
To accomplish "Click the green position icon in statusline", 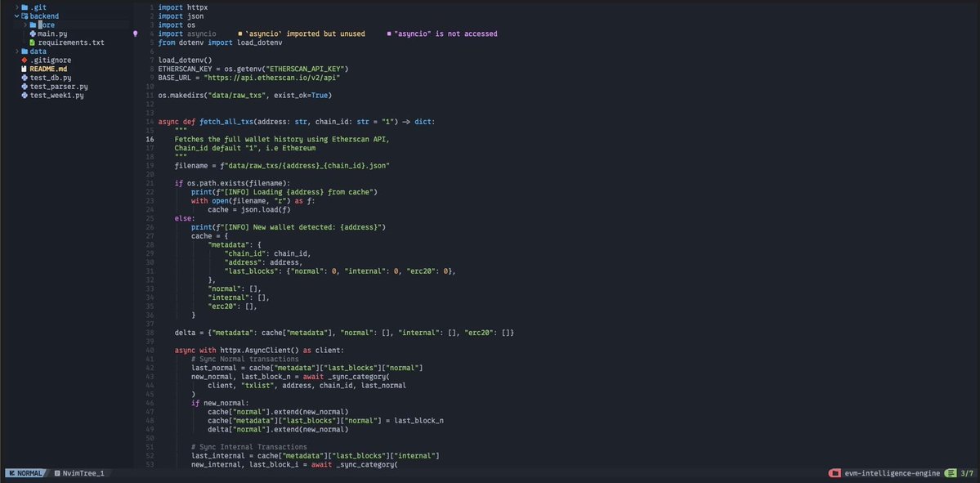I will tap(951, 474).
